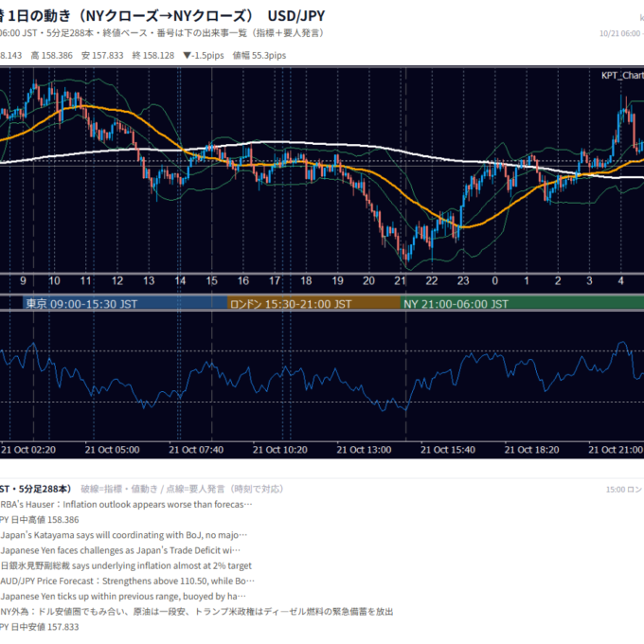Open the Yen ticks up within previous range headline
Screen dimensions: 644x644
(123, 597)
